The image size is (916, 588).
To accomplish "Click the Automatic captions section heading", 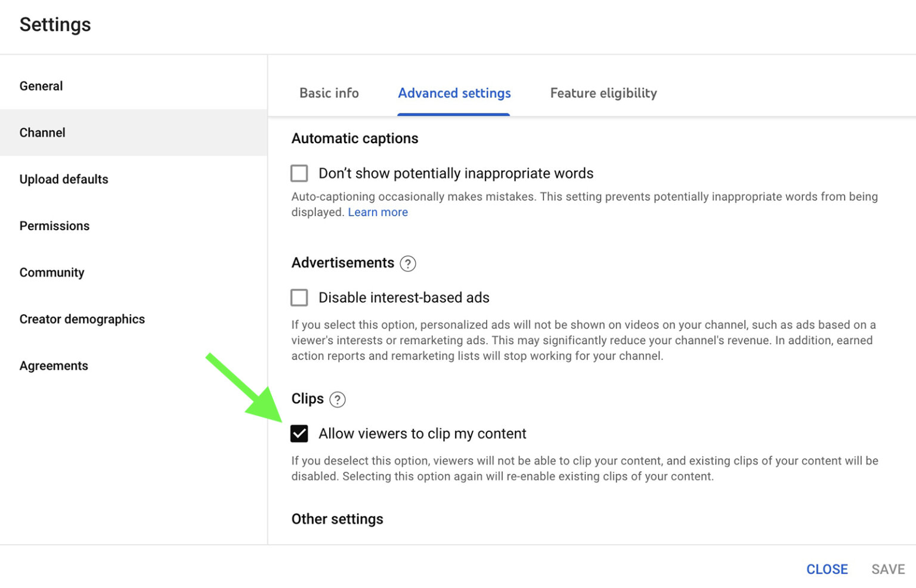I will (x=354, y=138).
